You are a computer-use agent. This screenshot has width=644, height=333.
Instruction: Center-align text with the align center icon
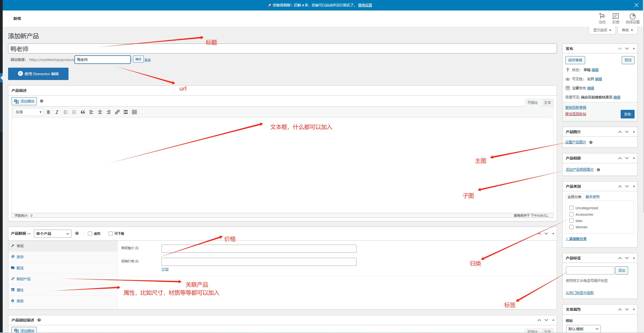click(100, 112)
